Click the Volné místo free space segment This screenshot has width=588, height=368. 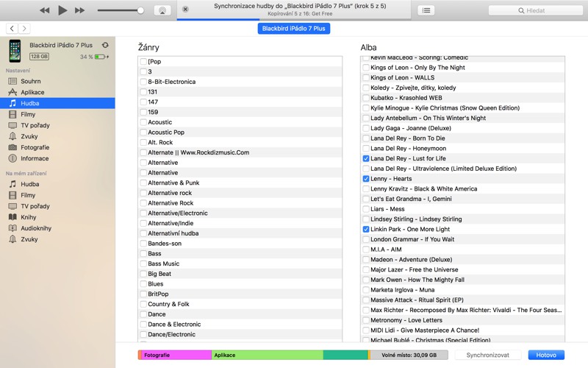(409, 355)
